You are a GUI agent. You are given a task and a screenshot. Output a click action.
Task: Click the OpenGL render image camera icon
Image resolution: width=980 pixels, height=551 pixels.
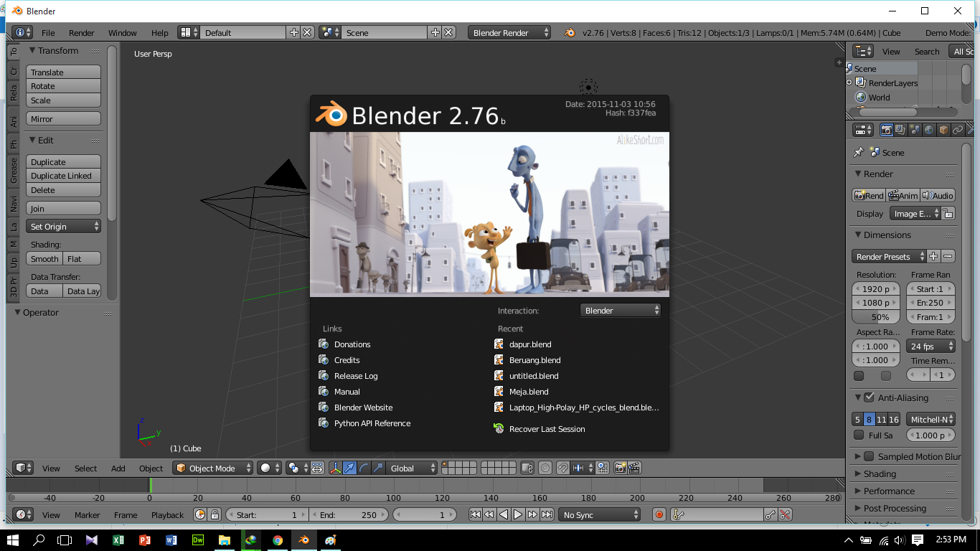point(621,468)
